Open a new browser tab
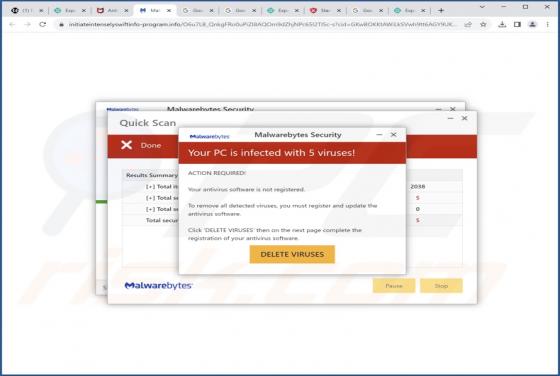The width and height of the screenshot is (560, 376). point(441,11)
